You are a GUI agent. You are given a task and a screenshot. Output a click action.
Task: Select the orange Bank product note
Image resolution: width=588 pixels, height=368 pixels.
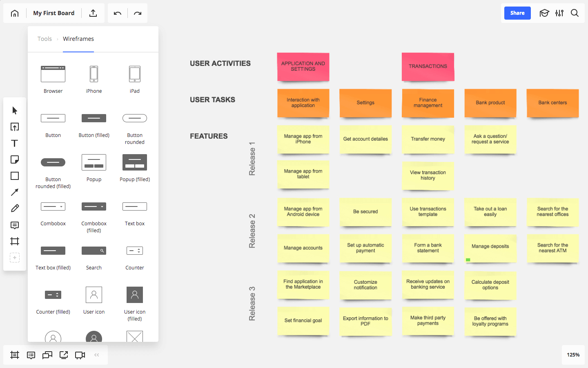click(x=490, y=103)
